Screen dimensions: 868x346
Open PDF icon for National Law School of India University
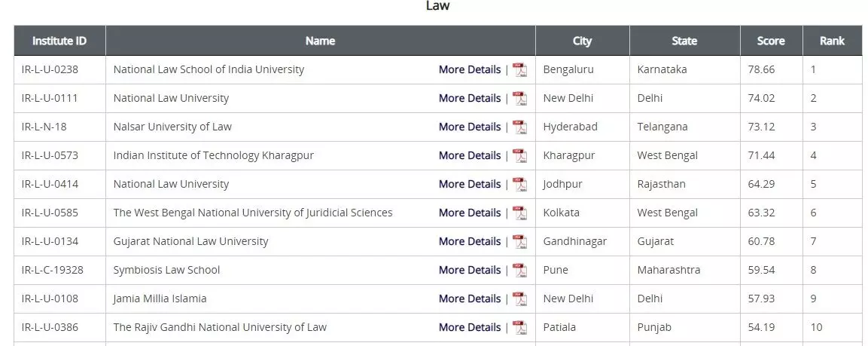(519, 70)
